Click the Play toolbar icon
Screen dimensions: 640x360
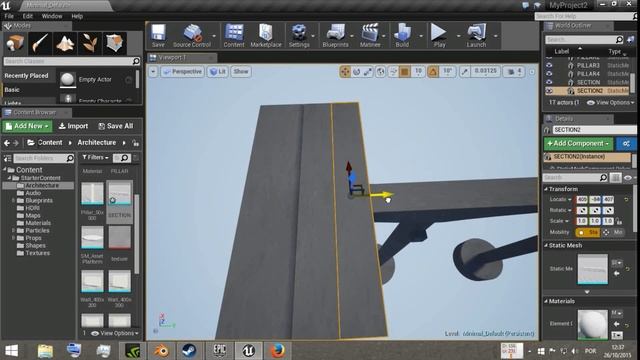pos(439,36)
